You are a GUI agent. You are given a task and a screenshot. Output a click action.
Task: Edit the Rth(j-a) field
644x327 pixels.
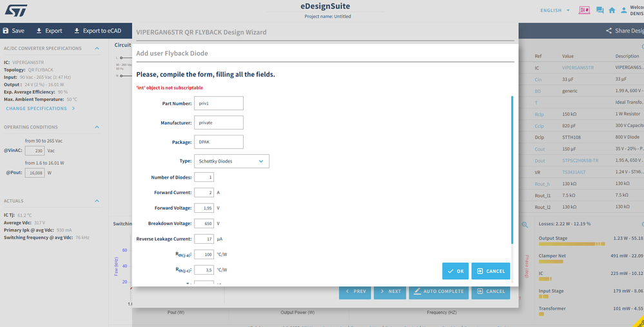point(204,255)
